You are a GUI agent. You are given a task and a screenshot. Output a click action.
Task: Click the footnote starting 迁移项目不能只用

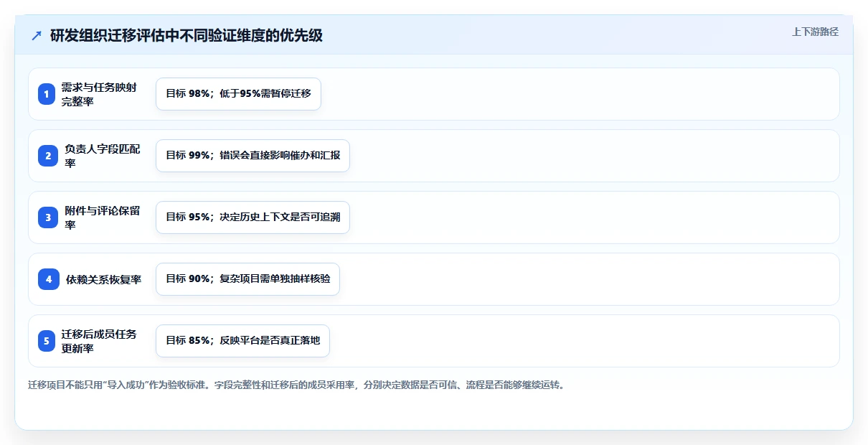click(x=296, y=385)
